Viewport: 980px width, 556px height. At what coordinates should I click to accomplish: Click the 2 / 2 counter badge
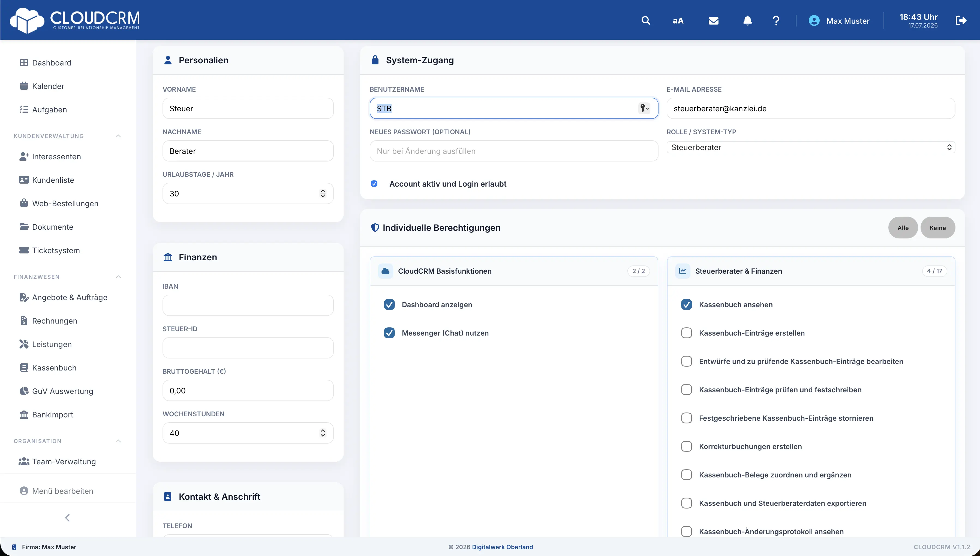[638, 271]
